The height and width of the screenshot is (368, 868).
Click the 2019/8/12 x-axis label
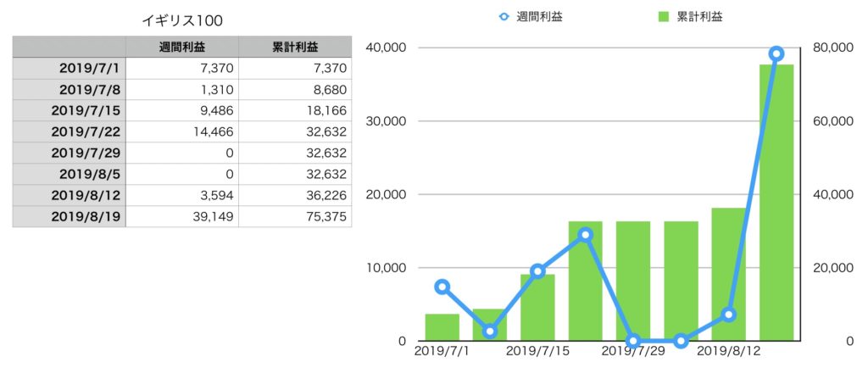click(x=727, y=352)
